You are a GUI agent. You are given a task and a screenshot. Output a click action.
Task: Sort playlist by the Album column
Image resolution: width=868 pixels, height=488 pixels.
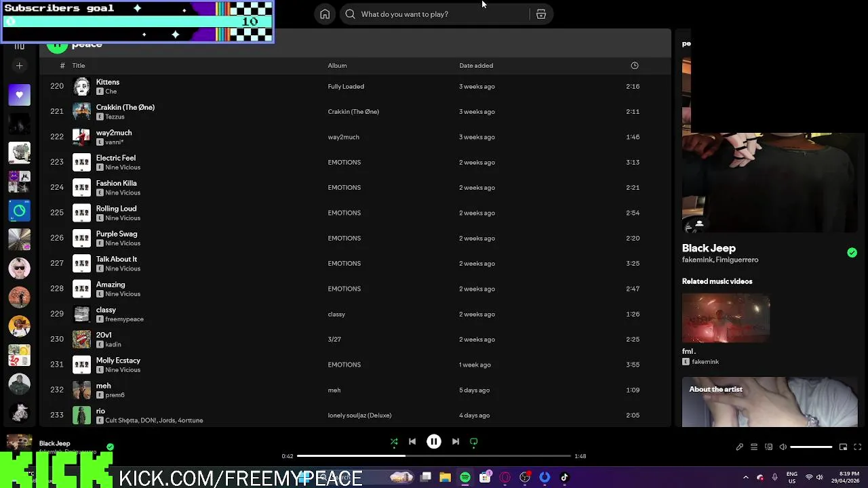tap(337, 66)
